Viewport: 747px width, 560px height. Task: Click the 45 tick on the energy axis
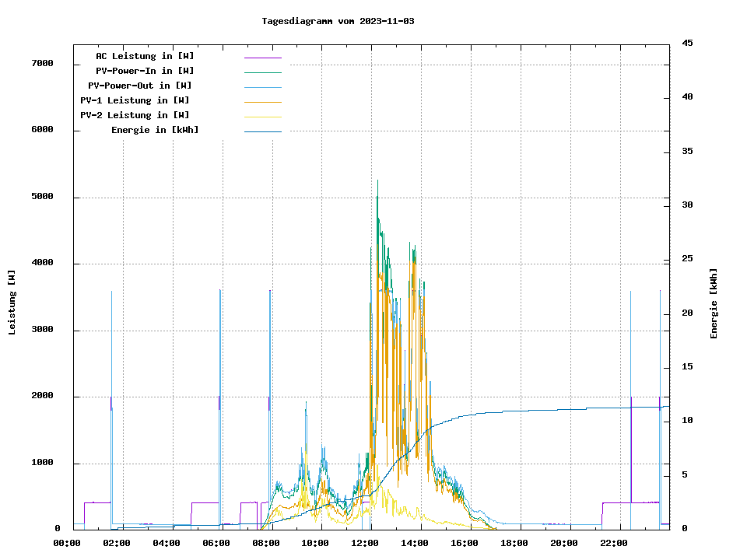(687, 43)
